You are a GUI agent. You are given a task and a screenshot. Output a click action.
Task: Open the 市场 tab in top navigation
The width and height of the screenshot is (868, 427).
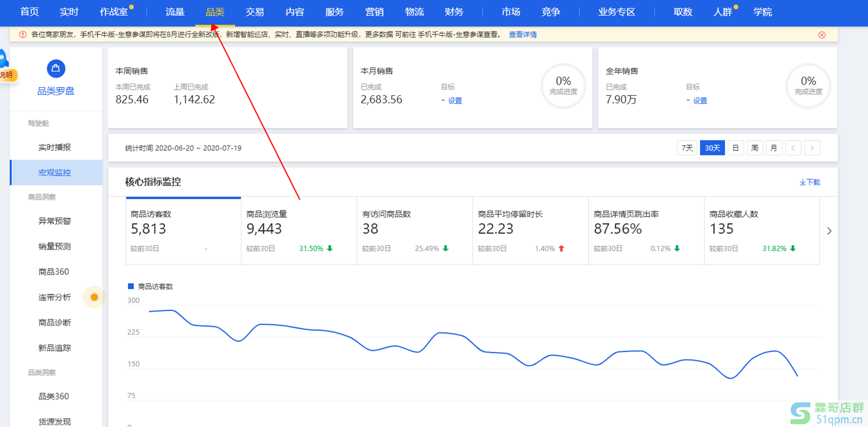pyautogui.click(x=510, y=12)
